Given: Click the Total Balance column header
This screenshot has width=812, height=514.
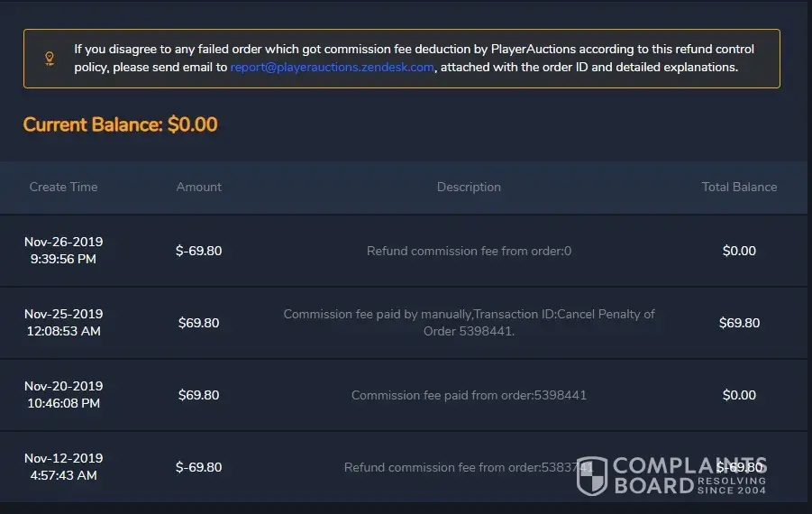Looking at the screenshot, I should click(739, 187).
